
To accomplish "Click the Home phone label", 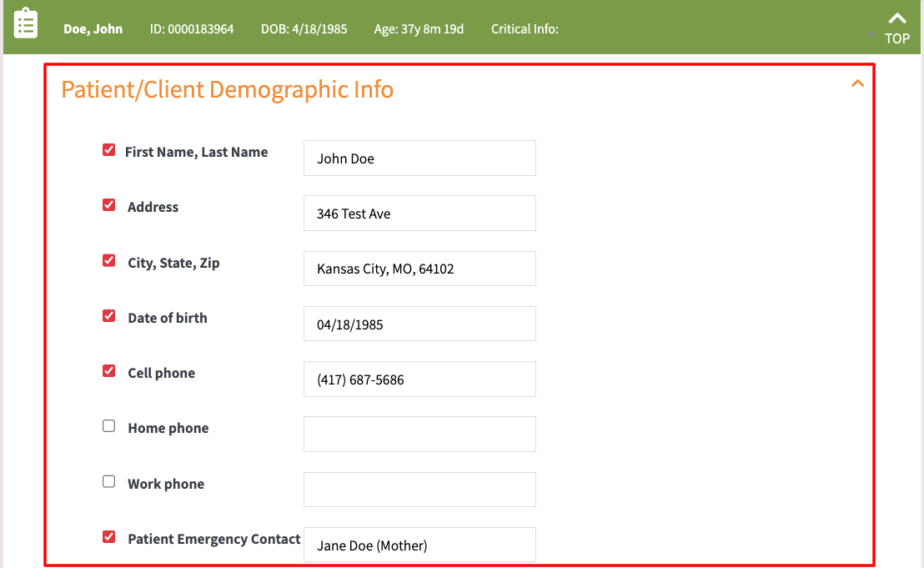I will [x=168, y=429].
